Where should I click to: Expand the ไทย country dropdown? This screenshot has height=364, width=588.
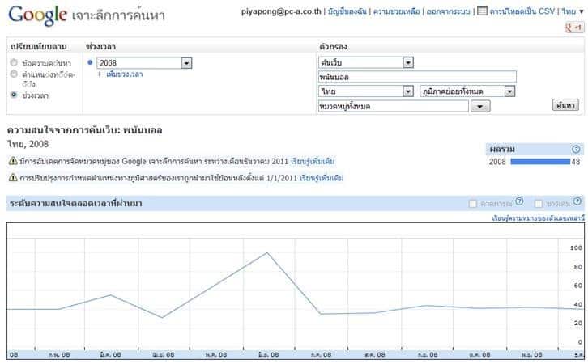(x=407, y=91)
